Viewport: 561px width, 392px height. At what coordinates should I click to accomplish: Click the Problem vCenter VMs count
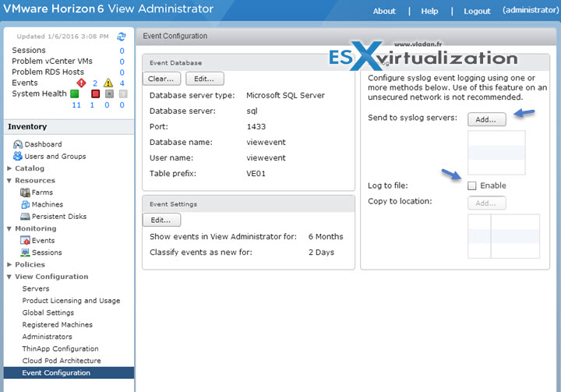[x=122, y=62]
